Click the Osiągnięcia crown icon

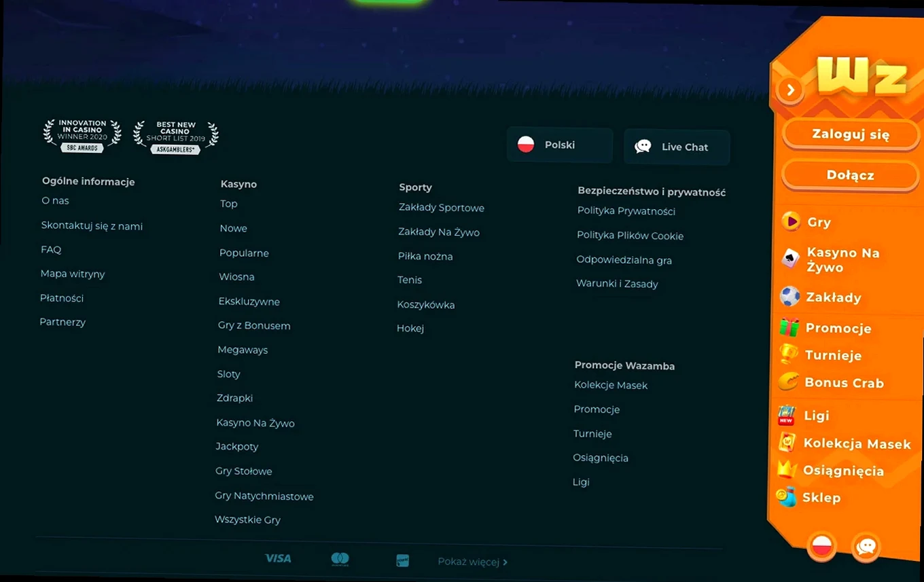pos(787,469)
